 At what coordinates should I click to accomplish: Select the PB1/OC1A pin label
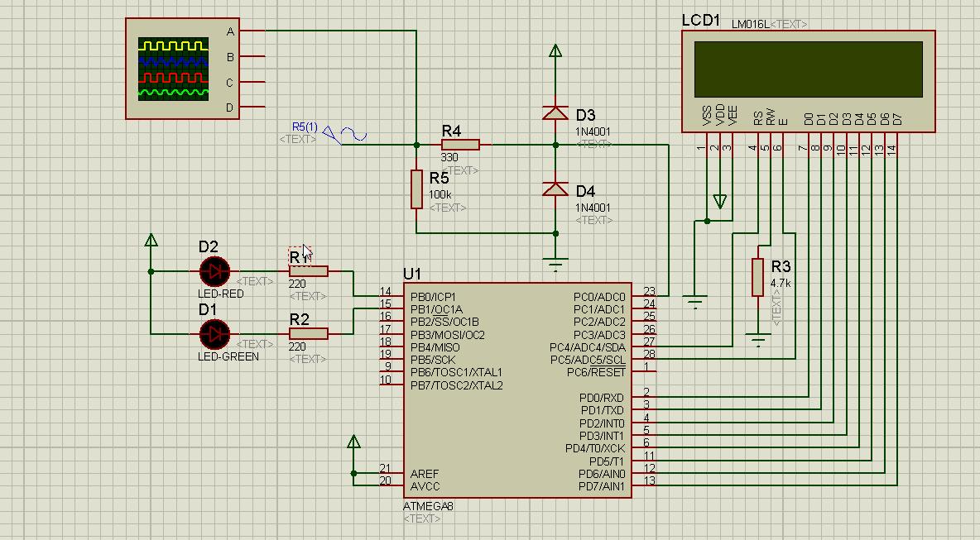point(436,309)
